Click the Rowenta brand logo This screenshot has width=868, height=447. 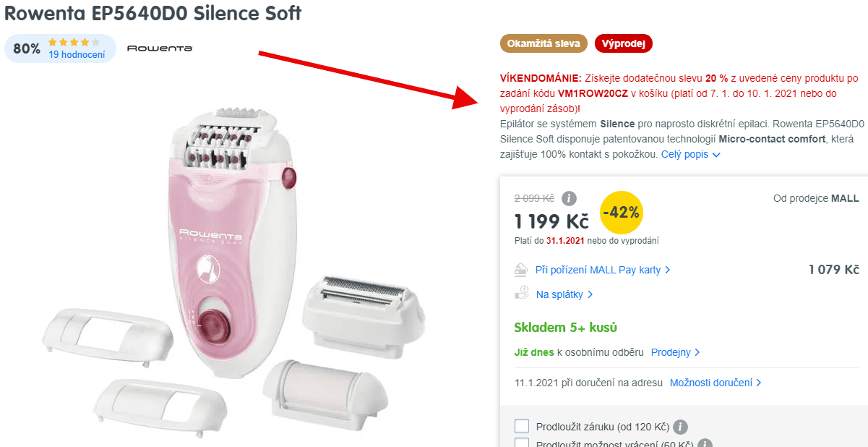point(159,48)
